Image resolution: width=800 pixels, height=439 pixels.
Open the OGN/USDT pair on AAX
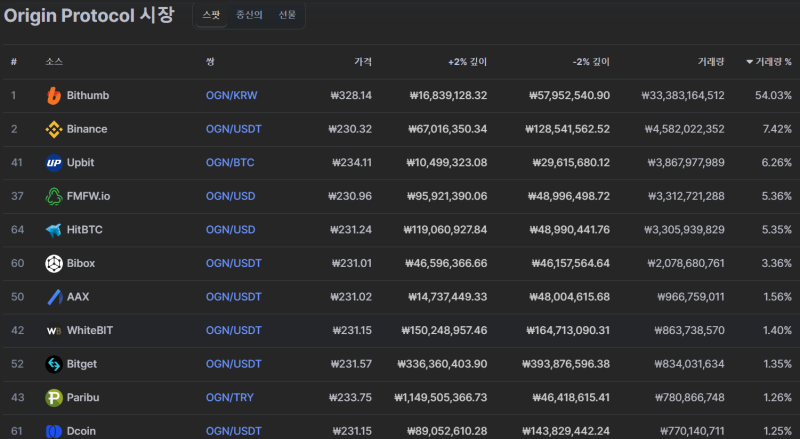234,297
